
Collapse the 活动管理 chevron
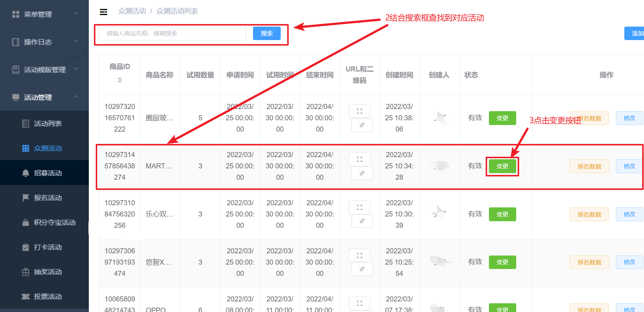pyautogui.click(x=76, y=97)
